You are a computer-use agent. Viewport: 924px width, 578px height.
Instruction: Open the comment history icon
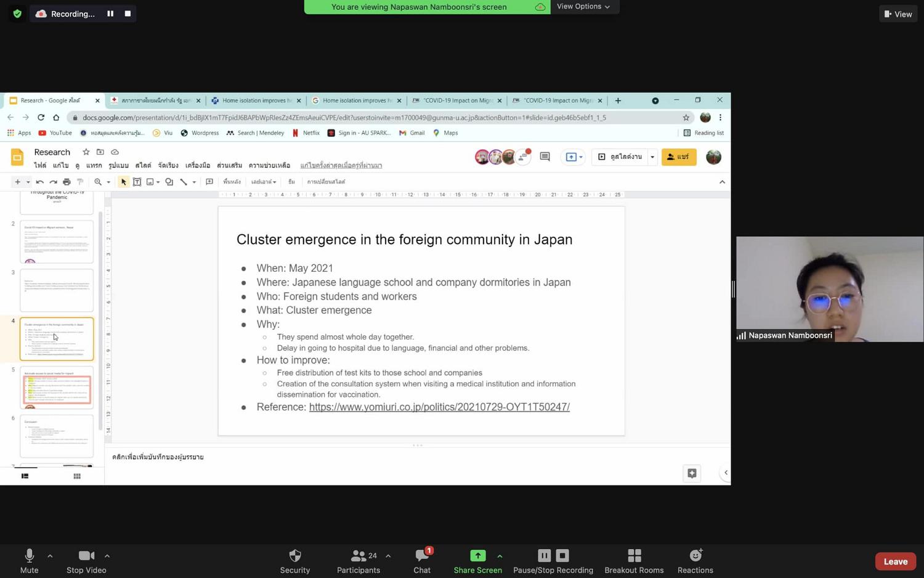tap(545, 157)
